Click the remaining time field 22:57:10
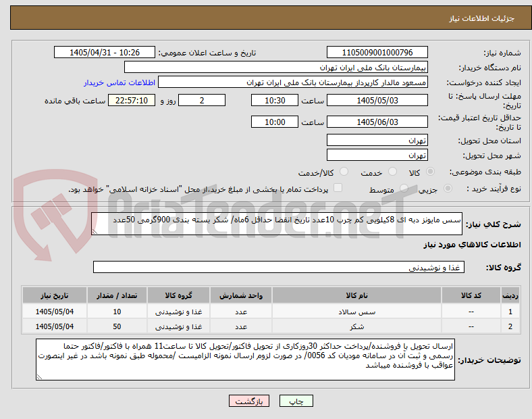 point(132,101)
